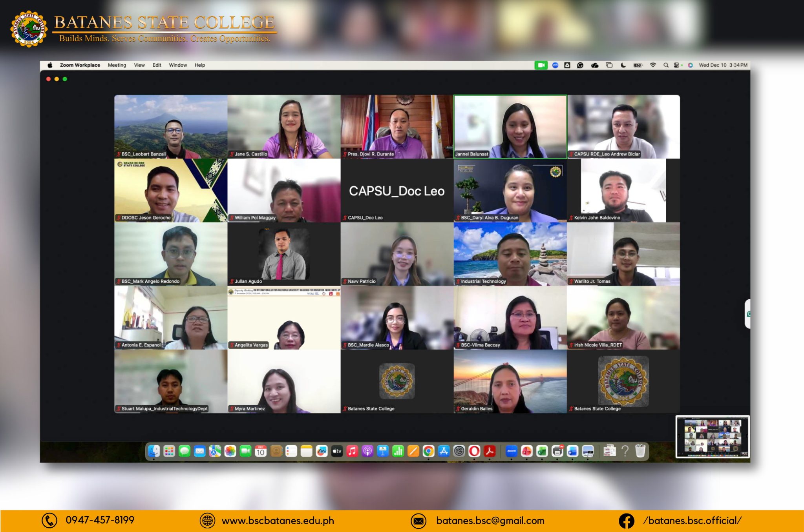Image resolution: width=804 pixels, height=532 pixels.
Task: Open the View menu
Action: [139, 65]
